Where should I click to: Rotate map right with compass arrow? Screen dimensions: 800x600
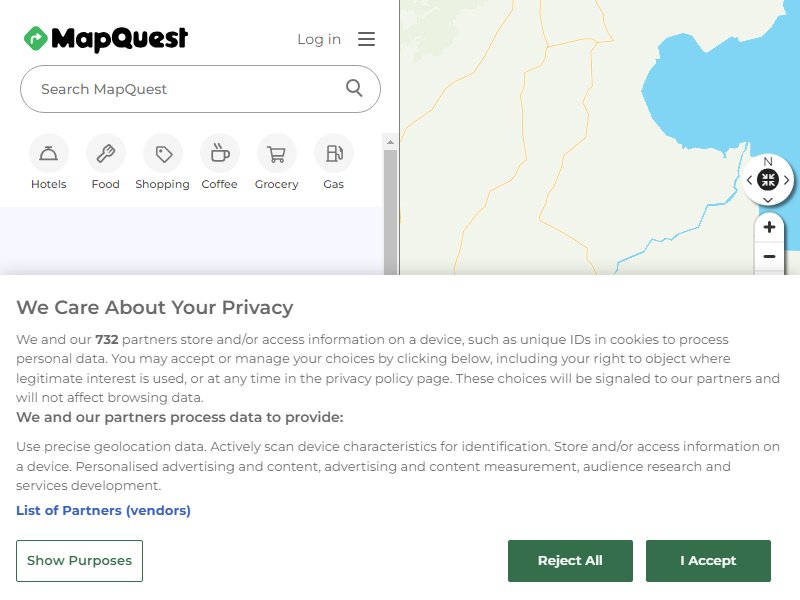coord(787,180)
